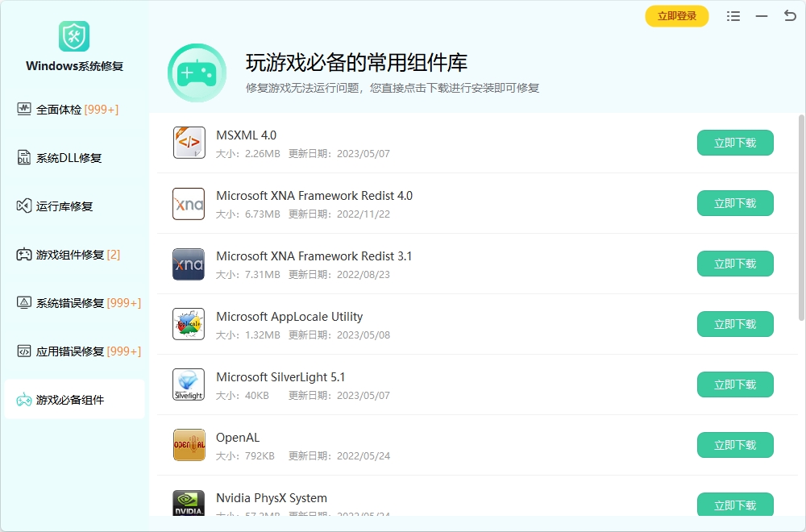806x532 pixels.
Task: Click the OpenAL component icon
Action: click(x=189, y=445)
